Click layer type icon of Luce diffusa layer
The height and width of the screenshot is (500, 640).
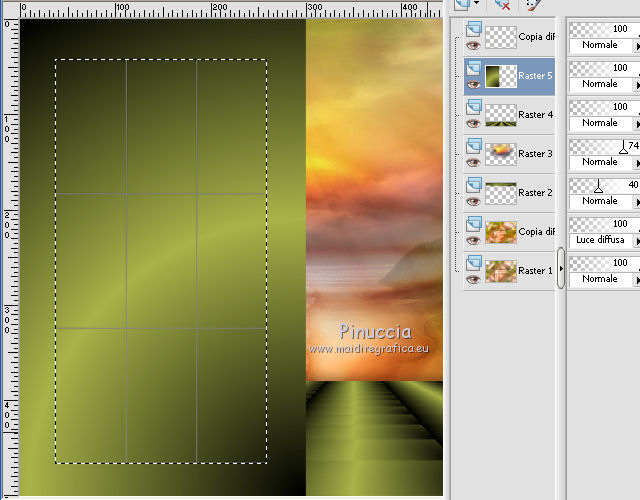(x=473, y=224)
